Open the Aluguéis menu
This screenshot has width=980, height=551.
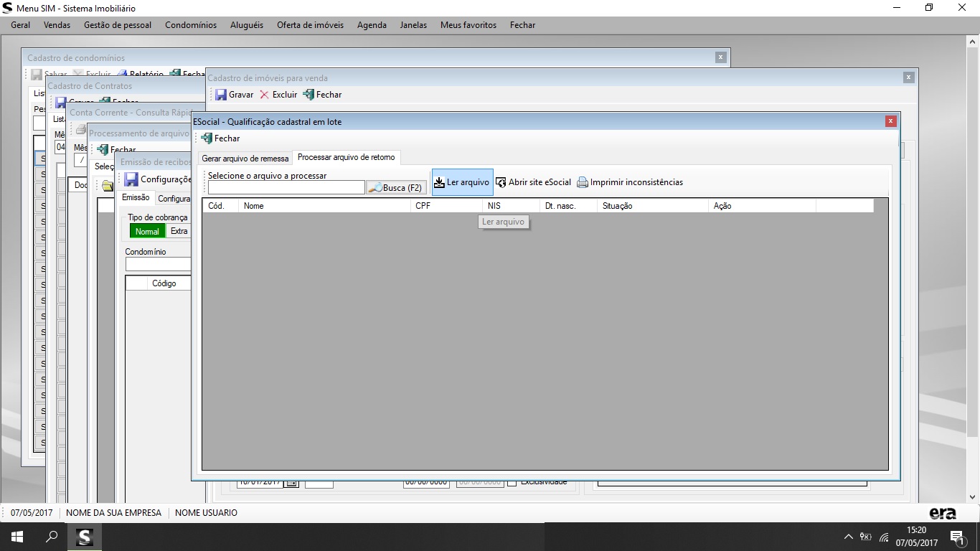coord(247,25)
